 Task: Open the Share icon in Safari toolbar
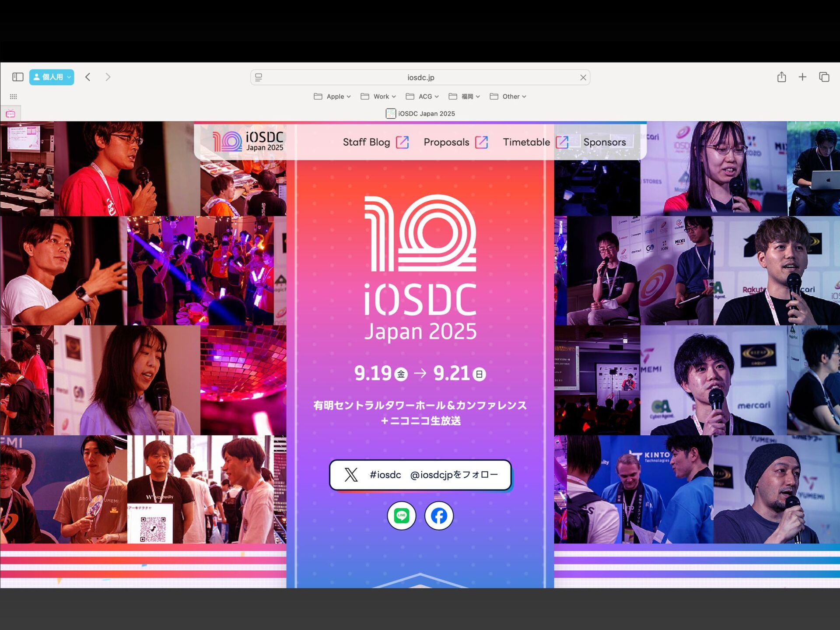[x=782, y=77]
